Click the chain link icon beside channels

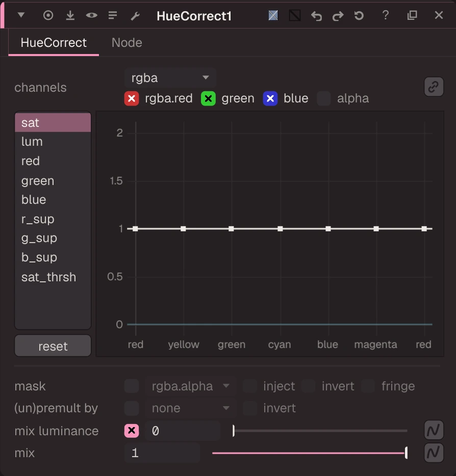coord(434,87)
